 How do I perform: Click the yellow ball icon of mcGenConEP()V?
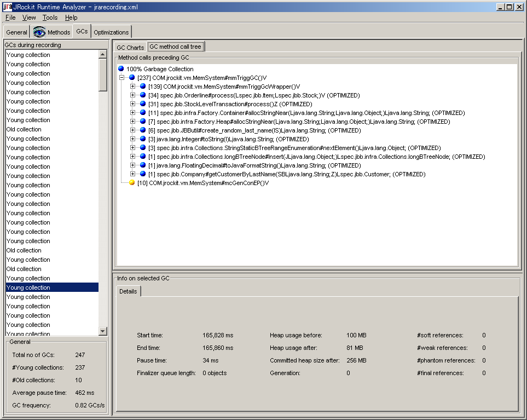point(132,182)
